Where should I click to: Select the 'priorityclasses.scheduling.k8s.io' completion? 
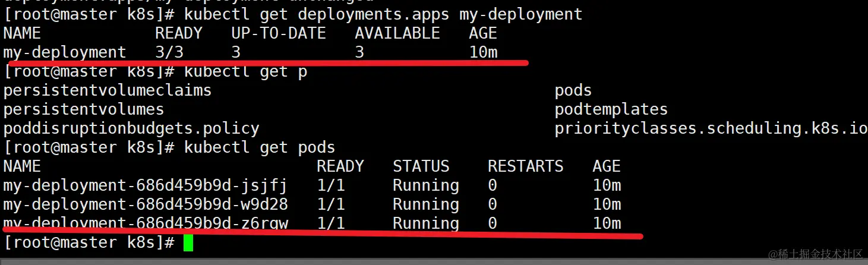pos(711,128)
